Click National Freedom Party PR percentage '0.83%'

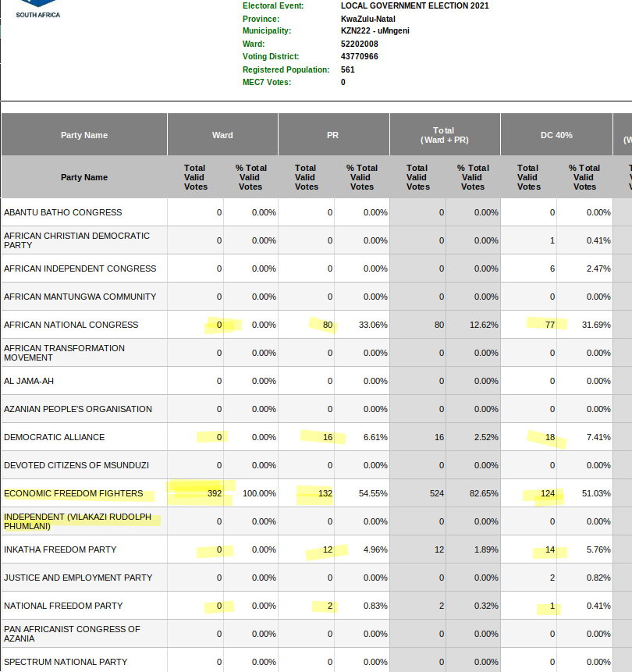click(375, 606)
